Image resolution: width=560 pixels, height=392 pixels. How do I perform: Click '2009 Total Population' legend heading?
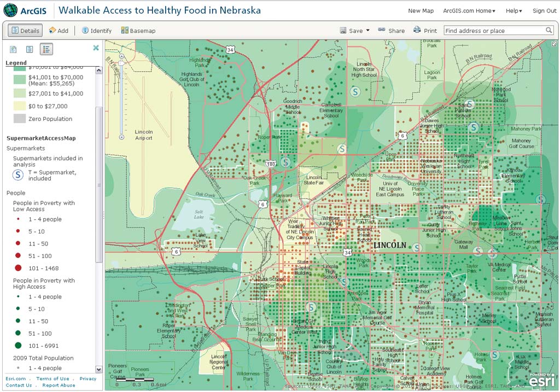(x=43, y=358)
